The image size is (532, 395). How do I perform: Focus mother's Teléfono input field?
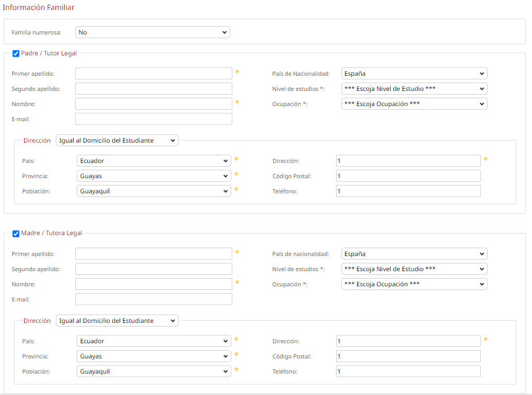[408, 371]
